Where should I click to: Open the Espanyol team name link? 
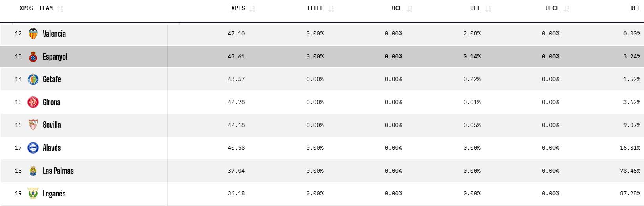point(55,57)
